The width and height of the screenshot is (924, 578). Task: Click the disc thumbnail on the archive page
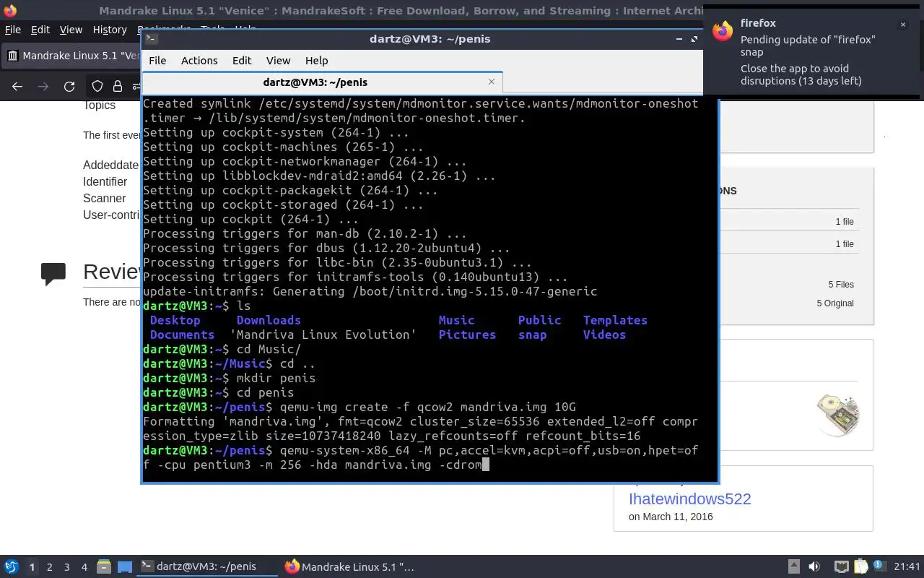click(x=838, y=415)
